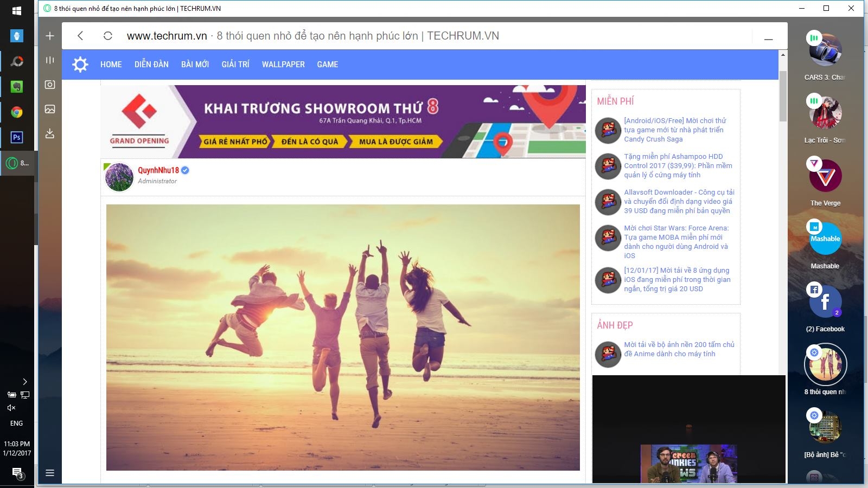868x488 pixels.
Task: Open the Mashable bubble
Action: 825,238
